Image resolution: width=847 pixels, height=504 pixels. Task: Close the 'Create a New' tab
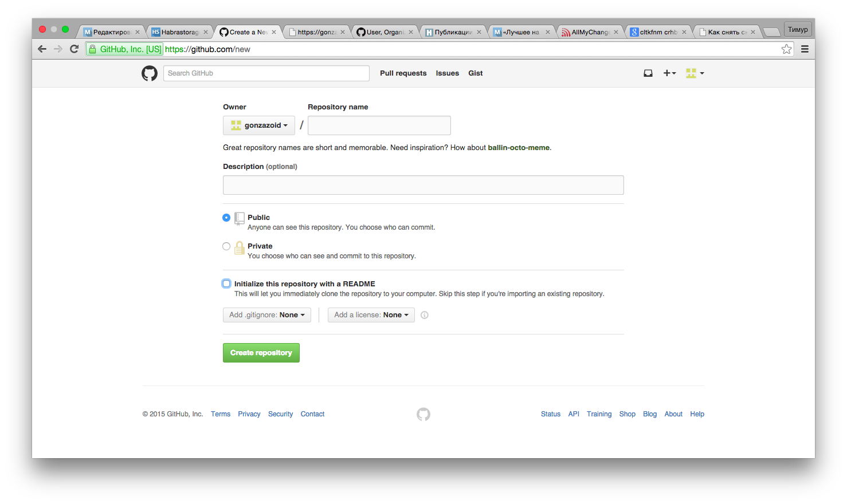274,32
